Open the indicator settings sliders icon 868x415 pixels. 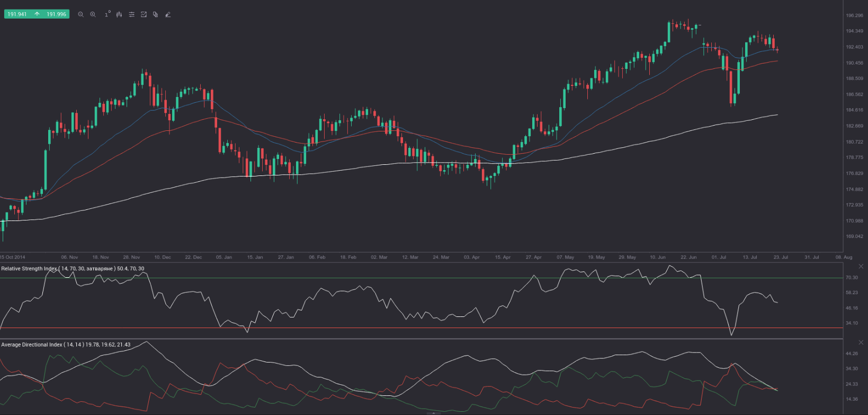(x=132, y=14)
